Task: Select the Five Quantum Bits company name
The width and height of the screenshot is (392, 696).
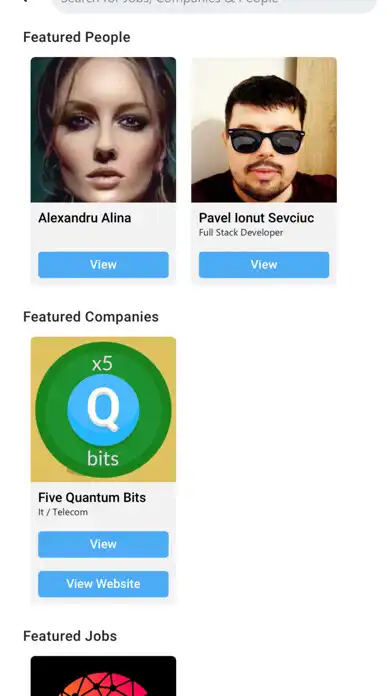Action: (92, 498)
